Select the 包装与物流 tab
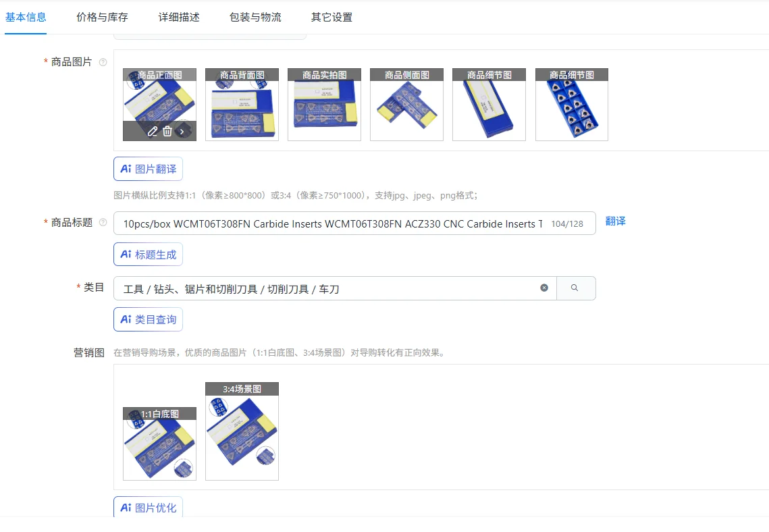The image size is (769, 532). click(255, 17)
